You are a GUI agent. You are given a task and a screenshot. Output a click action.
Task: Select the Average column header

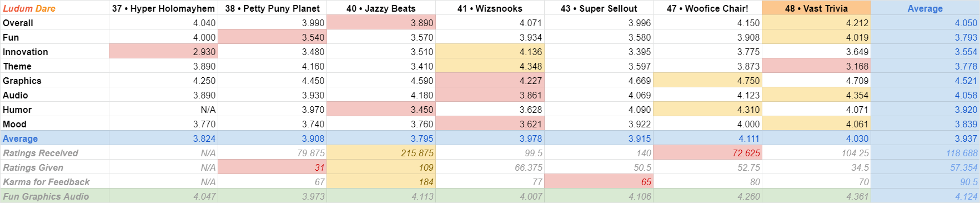click(925, 8)
